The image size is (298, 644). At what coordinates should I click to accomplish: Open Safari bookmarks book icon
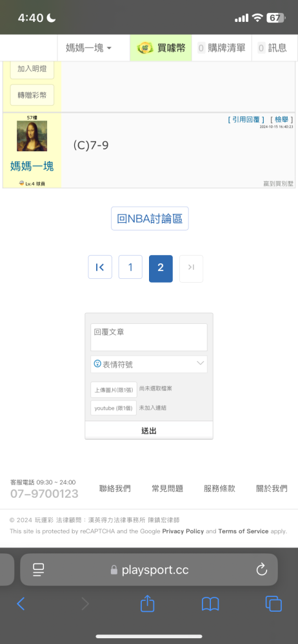pos(210,604)
